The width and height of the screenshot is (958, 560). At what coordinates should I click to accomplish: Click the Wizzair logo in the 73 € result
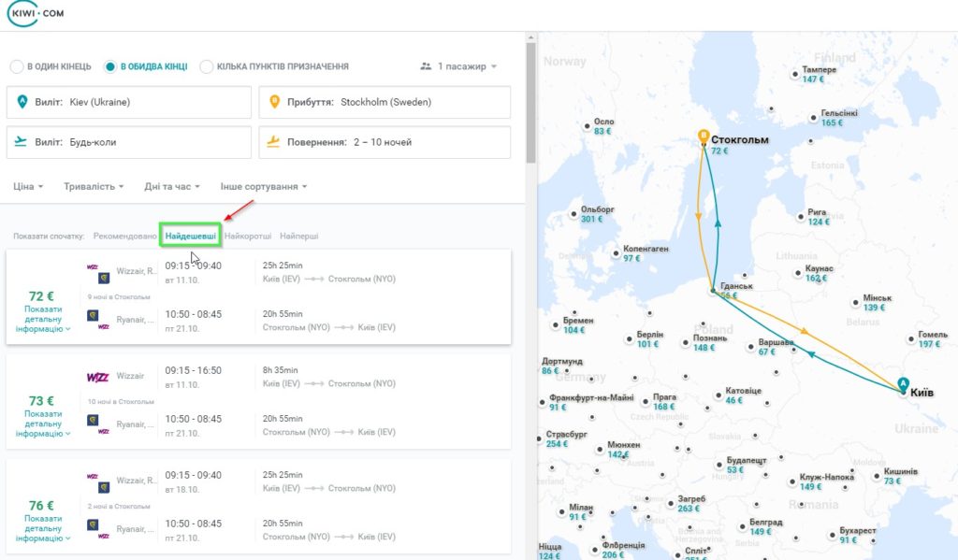tap(97, 377)
